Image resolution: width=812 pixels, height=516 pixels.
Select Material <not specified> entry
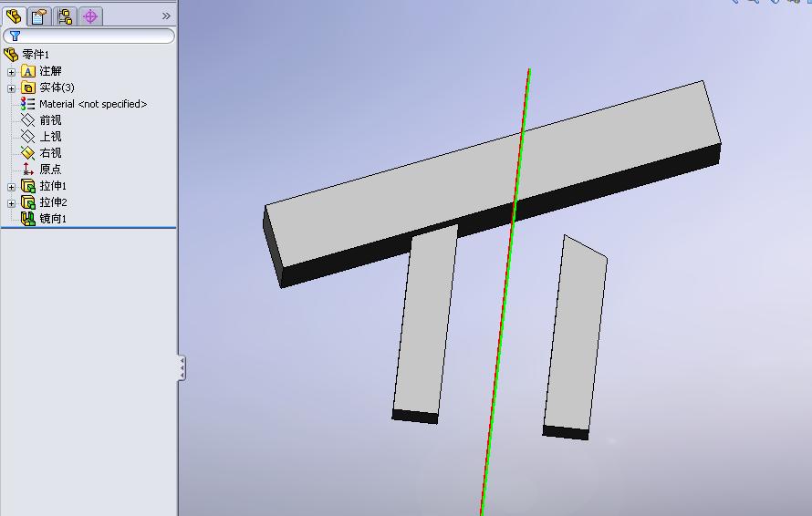click(93, 104)
